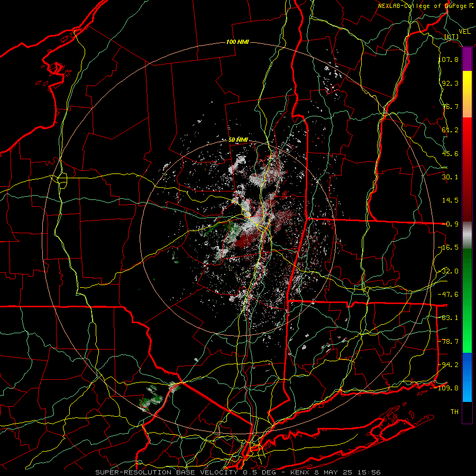Select the 107.8 legend value
Image resolution: width=476 pixels, height=476 pixels.
coord(448,59)
